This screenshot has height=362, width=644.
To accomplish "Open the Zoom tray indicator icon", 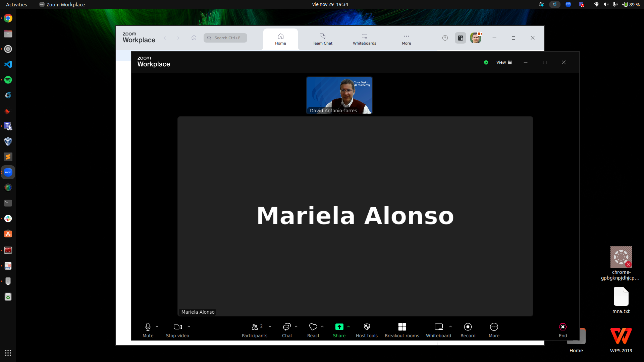I will [x=568, y=4].
